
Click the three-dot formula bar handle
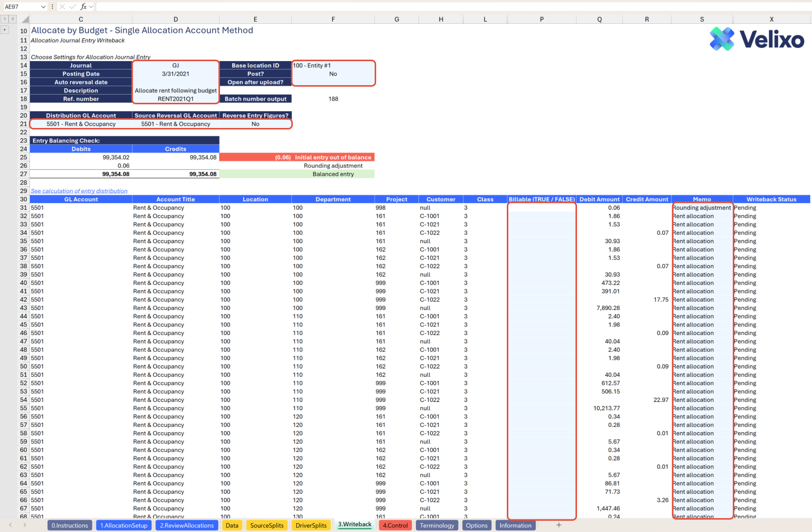click(x=52, y=6)
